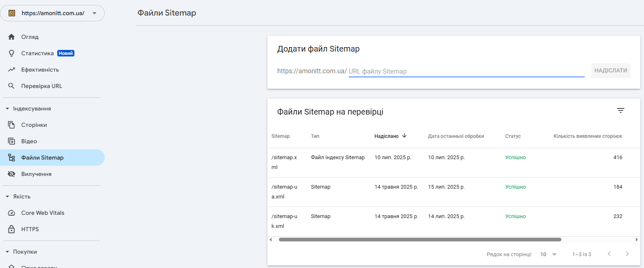Collapse the Індексування section

tap(7, 108)
